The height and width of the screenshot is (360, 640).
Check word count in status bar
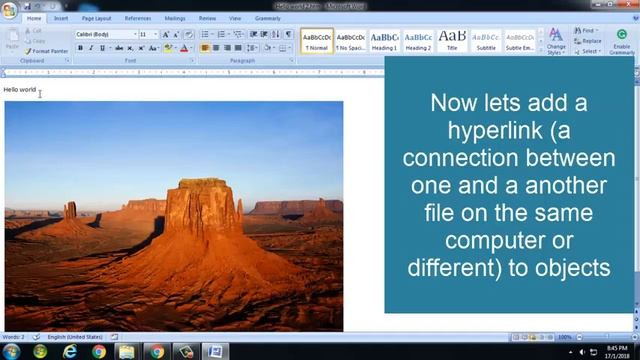click(x=13, y=337)
